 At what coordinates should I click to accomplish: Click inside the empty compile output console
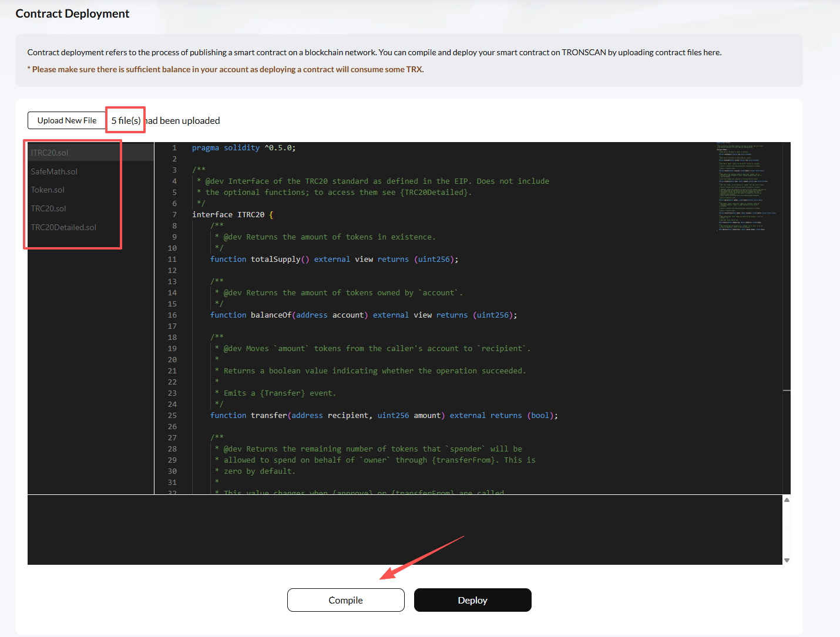[404, 530]
